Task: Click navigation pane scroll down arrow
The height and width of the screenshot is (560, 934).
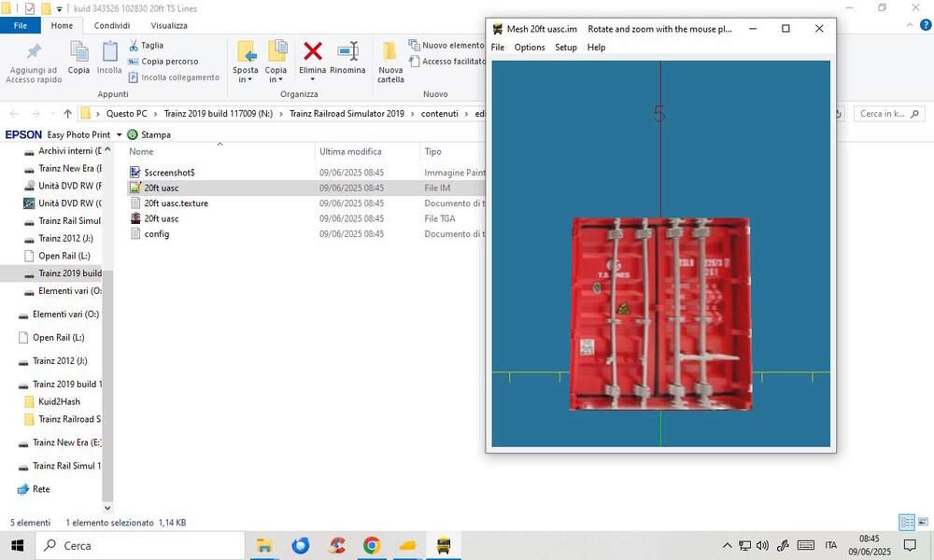Action: (107, 508)
